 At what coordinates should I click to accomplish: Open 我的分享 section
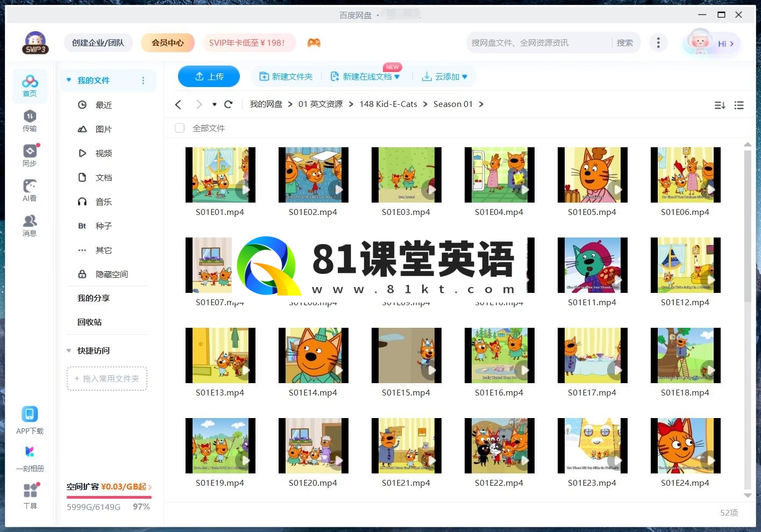click(x=93, y=298)
